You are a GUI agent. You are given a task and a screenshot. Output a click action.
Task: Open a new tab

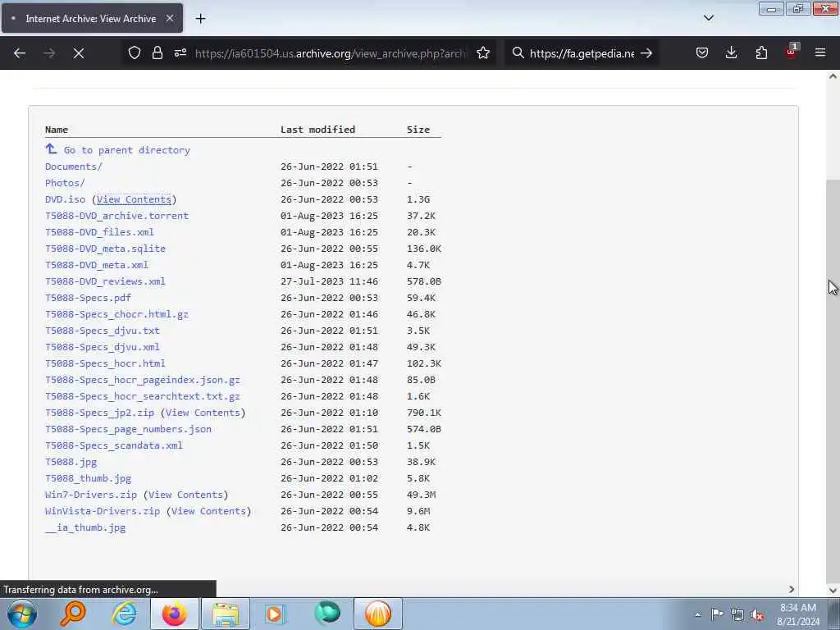coord(200,19)
